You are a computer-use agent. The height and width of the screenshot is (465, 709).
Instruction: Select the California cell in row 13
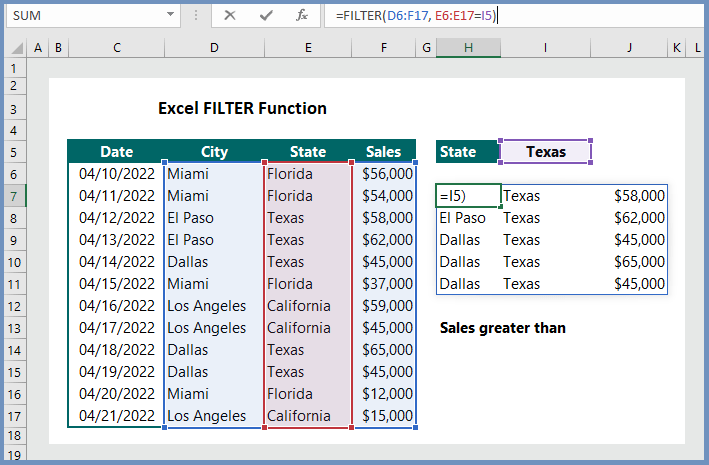[x=308, y=328]
